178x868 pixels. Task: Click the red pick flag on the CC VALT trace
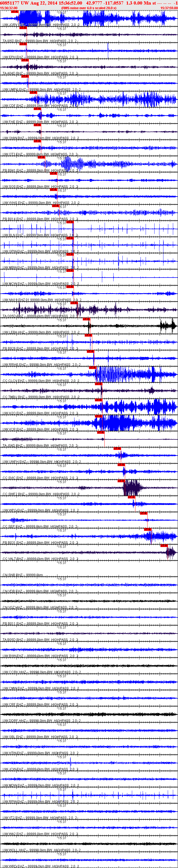[x=164, y=545]
